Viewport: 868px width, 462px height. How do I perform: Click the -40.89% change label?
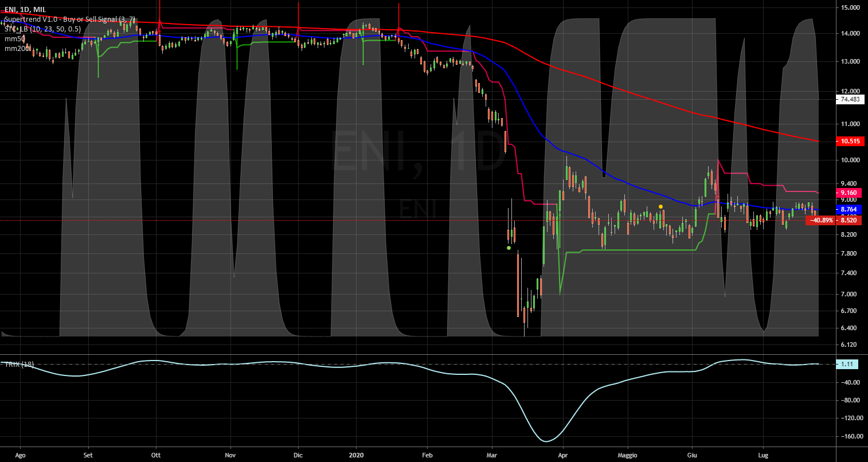821,220
